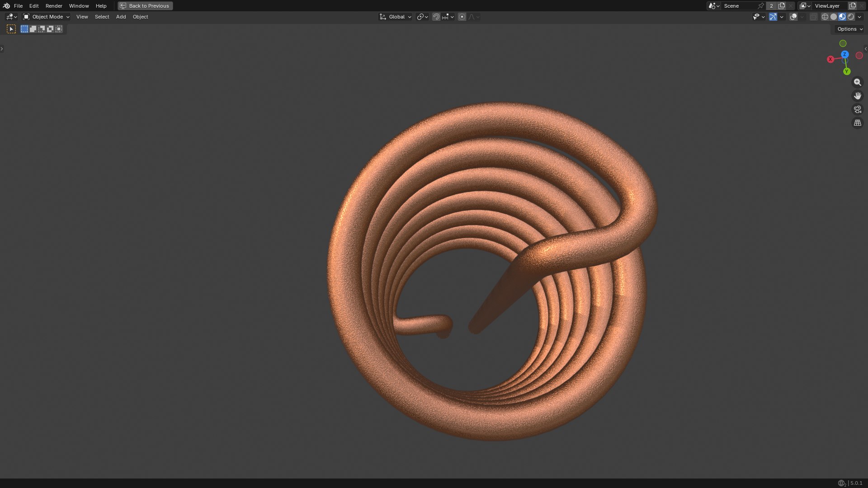868x488 pixels.
Task: Open the editor type selector dropdown
Action: point(11,17)
